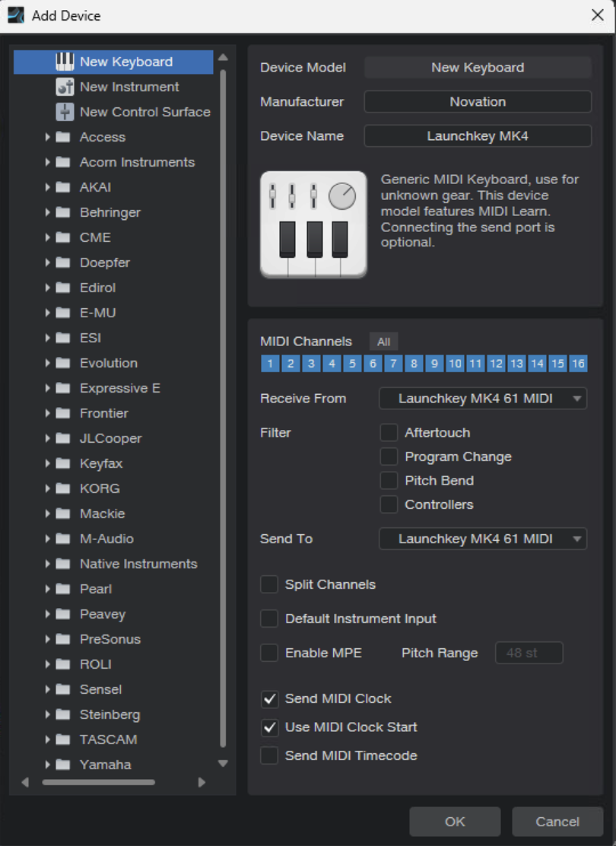Click the Mackie folder icon
Image resolution: width=616 pixels, height=846 pixels.
(x=63, y=513)
